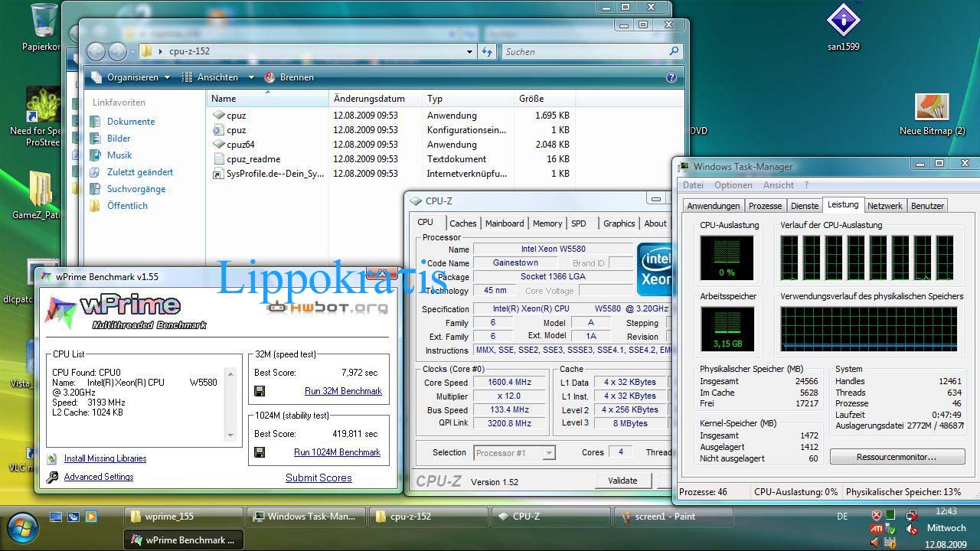Viewport: 980px width, 551px height.
Task: Open the Ansichten views dropdown arrow
Action: point(250,77)
